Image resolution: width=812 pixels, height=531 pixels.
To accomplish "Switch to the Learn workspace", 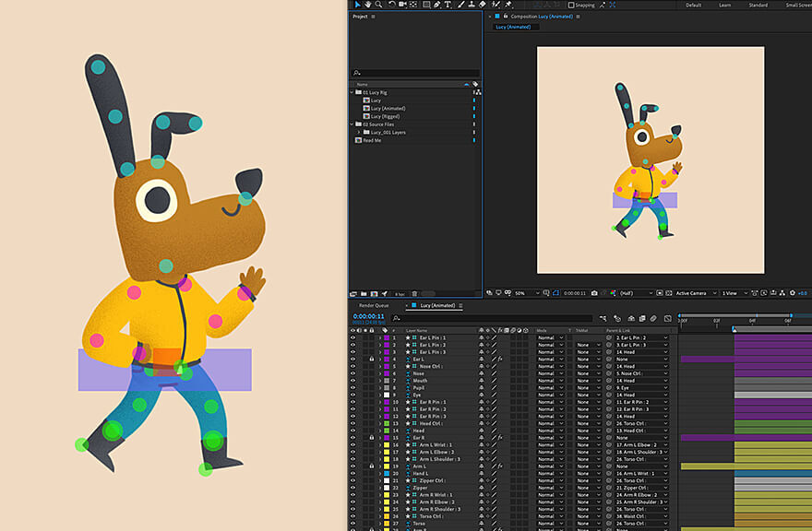I will click(724, 5).
